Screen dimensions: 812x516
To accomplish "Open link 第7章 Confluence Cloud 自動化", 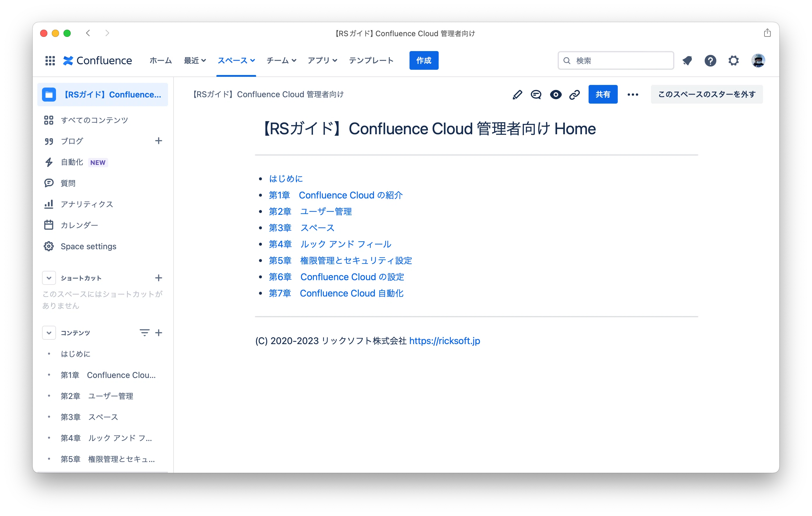I will tap(336, 293).
